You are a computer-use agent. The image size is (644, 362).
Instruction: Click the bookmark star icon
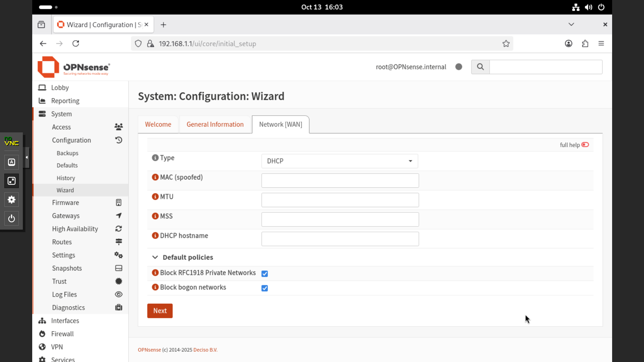tap(506, 44)
